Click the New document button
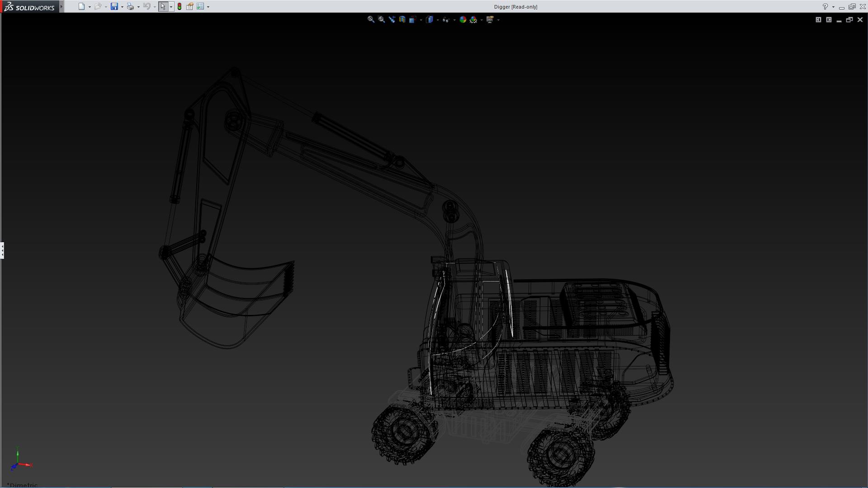Screen dimensions: 868x488 coord(81,6)
